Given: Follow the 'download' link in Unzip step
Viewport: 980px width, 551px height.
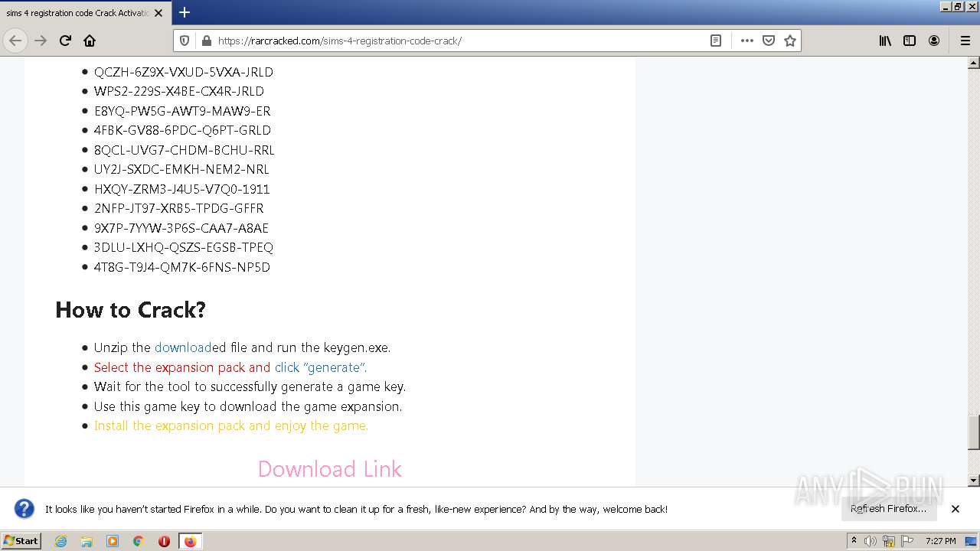Looking at the screenshot, I should 183,347.
